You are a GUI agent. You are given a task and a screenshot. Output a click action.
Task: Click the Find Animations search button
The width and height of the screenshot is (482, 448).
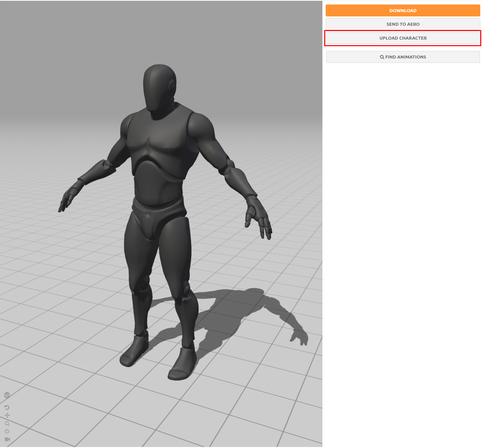pos(403,57)
